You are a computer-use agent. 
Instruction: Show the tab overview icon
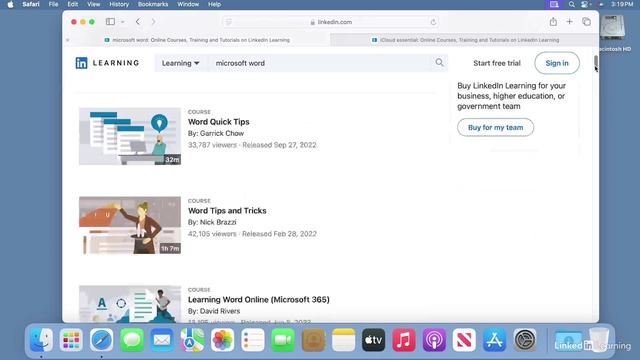(x=587, y=22)
